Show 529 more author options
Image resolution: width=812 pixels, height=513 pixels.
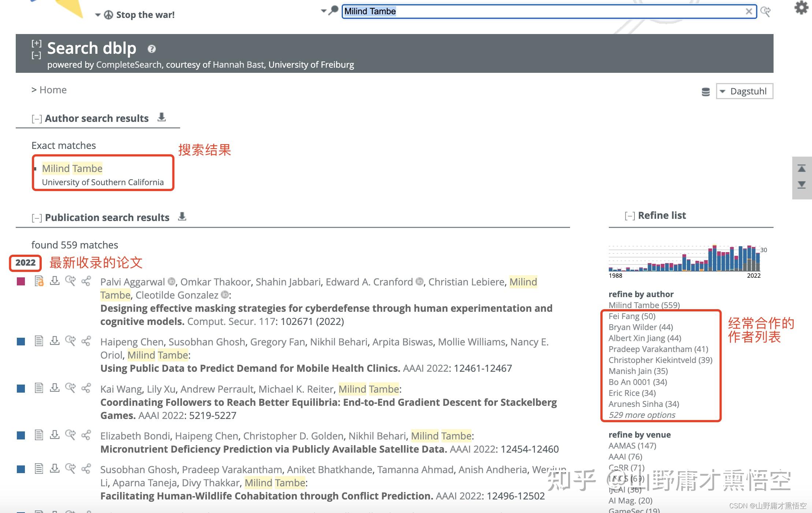(x=642, y=415)
